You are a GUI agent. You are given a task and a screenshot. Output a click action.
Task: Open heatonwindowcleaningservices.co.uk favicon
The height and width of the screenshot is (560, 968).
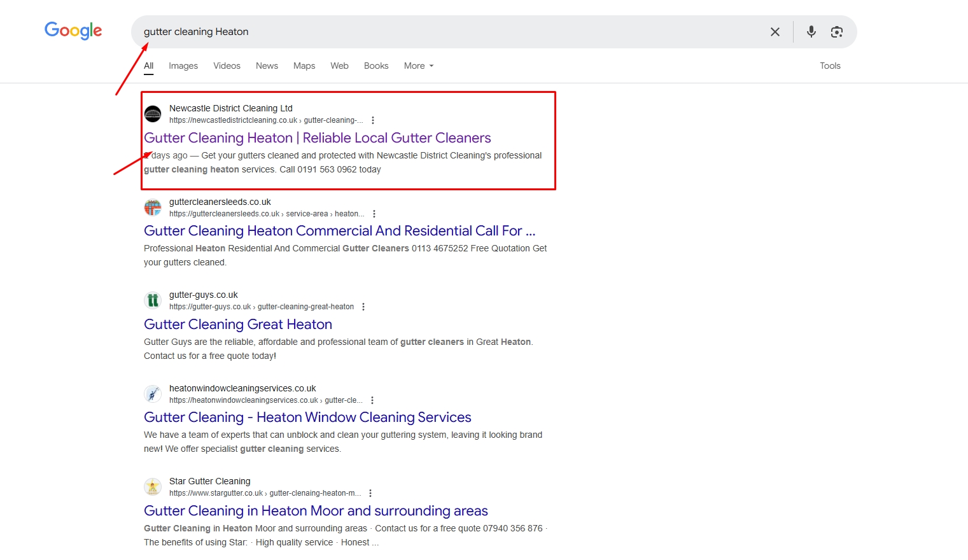(153, 394)
